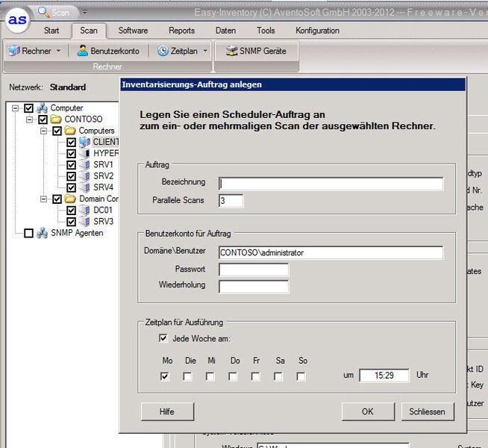The width and height of the screenshot is (488, 448).
Task: Select the CONTOSO folder icon in tree
Action: (56, 119)
